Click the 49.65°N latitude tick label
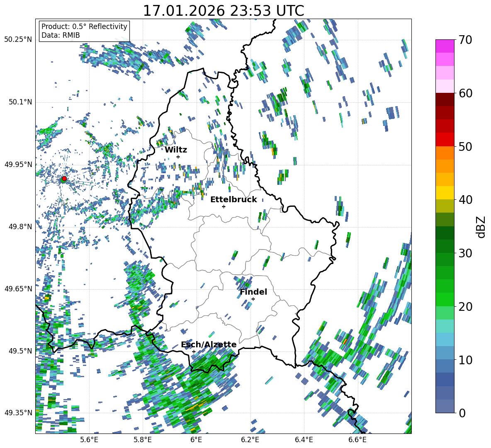 coord(18,288)
